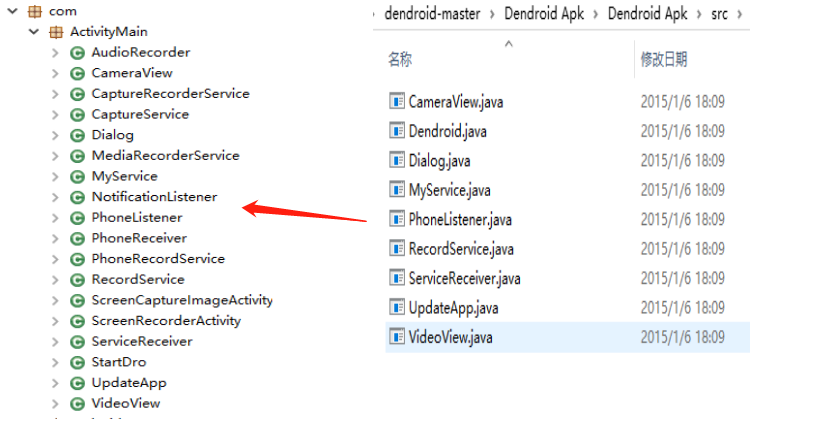This screenshot has width=836, height=432.
Task: Select the MediaRecorderService class
Action: pyautogui.click(x=165, y=155)
